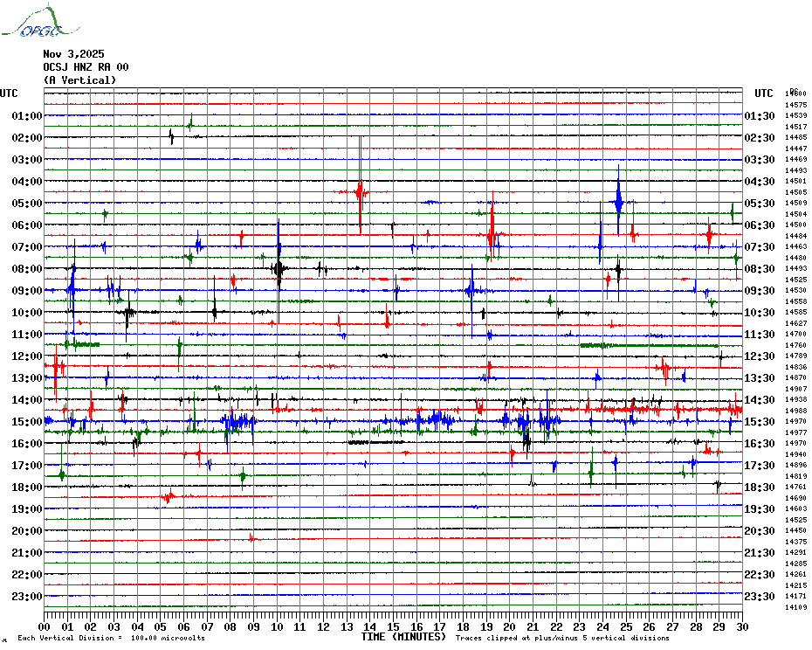
Task: Select the '05:30' half-hour label
Action: click(x=760, y=204)
